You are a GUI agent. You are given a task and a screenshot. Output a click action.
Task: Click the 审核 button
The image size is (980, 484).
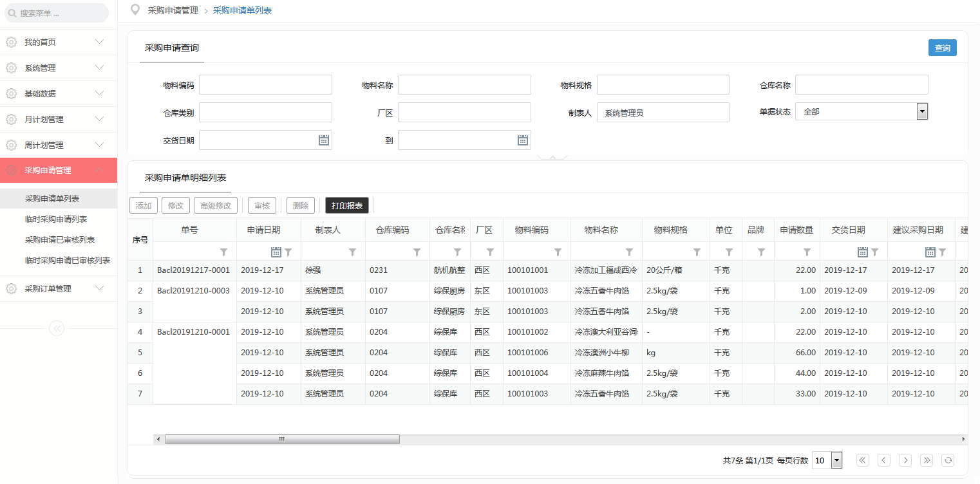coord(262,206)
